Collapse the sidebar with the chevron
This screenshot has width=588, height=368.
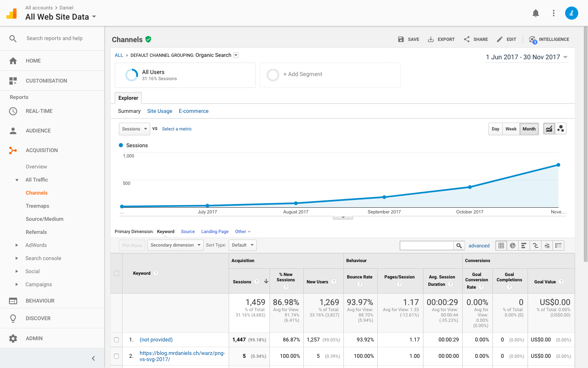tap(94, 359)
